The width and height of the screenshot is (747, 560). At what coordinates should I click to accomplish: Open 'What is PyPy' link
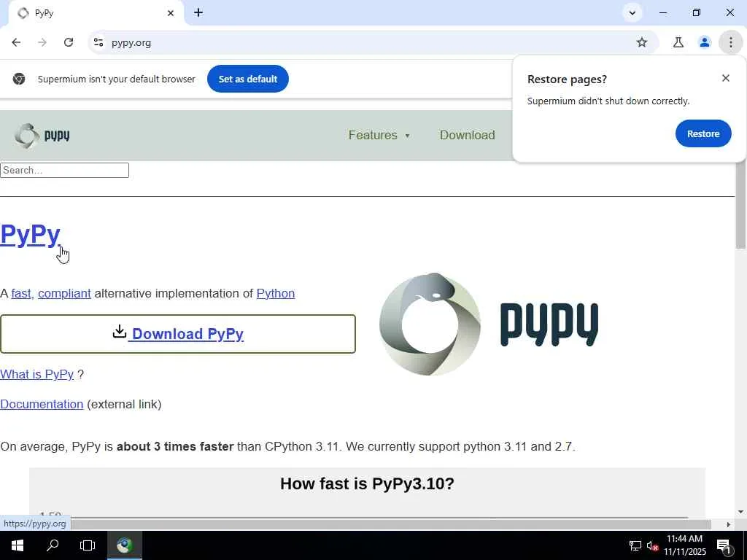click(x=36, y=374)
